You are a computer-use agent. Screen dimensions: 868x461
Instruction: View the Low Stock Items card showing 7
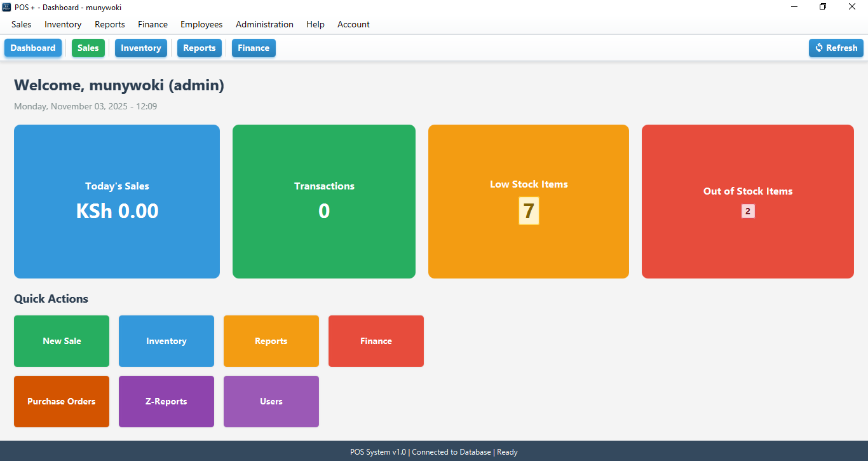click(529, 201)
